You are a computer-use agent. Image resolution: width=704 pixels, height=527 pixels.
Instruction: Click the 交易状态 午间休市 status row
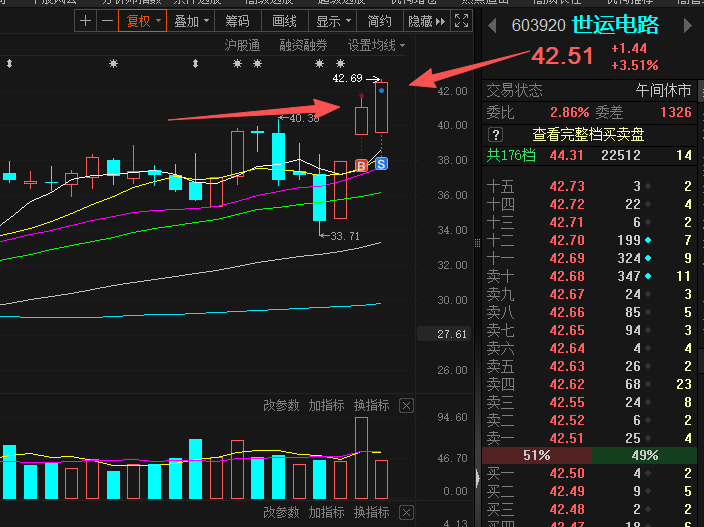(589, 91)
